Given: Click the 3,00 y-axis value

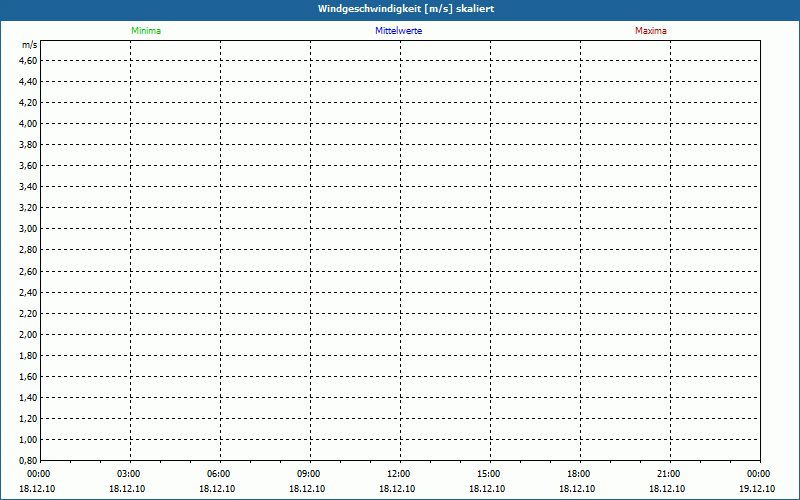Looking at the screenshot, I should click(28, 229).
